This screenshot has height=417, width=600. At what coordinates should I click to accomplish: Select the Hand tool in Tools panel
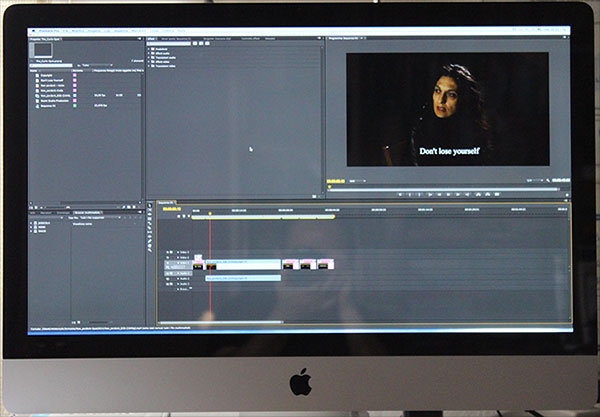point(150,245)
